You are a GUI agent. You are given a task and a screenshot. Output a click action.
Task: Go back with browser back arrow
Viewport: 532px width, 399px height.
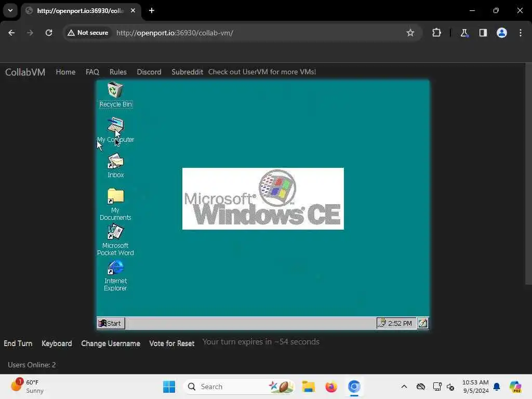point(11,33)
